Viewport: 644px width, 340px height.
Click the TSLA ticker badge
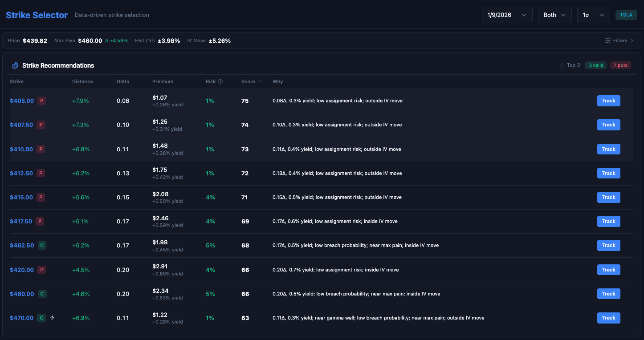tap(626, 15)
